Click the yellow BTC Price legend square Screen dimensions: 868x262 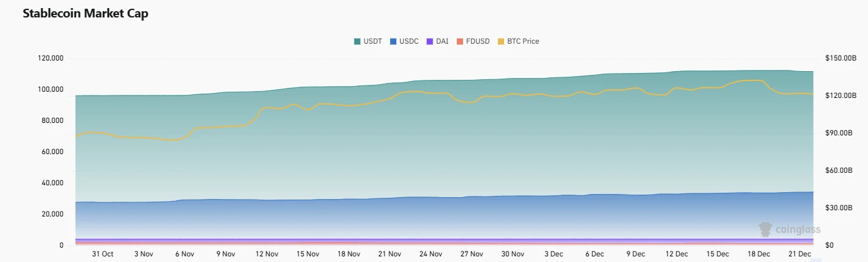point(501,41)
